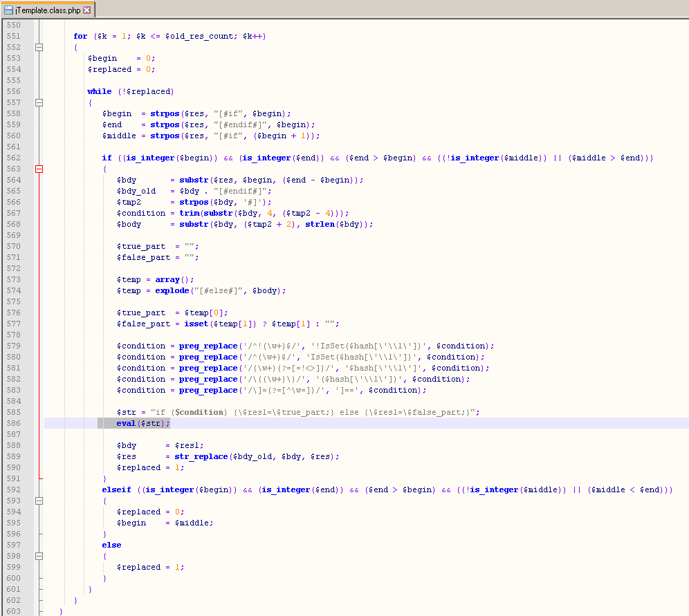The width and height of the screenshot is (689, 616).
Task: Click the elseif keyword on line 592
Action: coord(116,489)
